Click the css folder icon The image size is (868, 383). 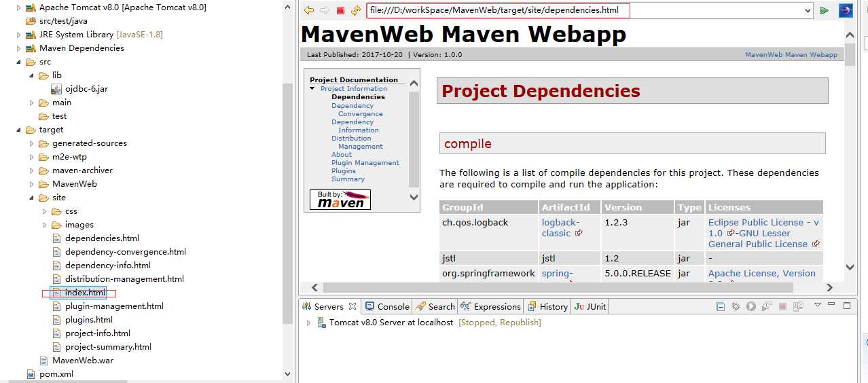(56, 211)
